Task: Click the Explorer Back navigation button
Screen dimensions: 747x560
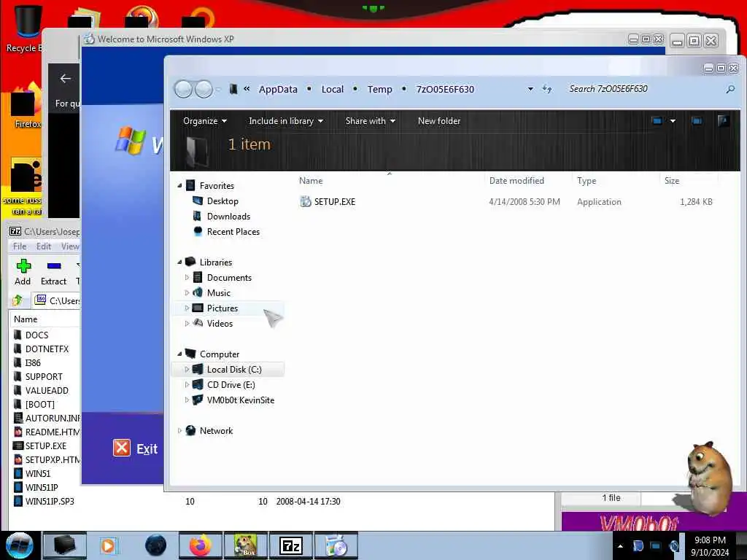Action: [x=183, y=89]
